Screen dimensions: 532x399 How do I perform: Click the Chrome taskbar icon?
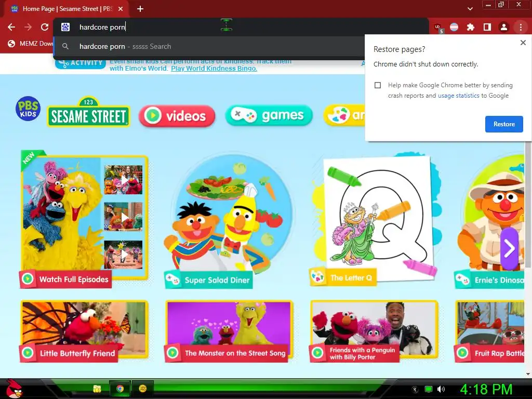click(x=120, y=389)
